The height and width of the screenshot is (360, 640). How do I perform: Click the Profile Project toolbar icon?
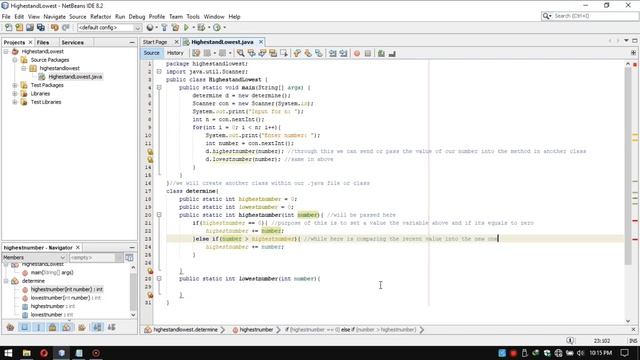coord(217,27)
